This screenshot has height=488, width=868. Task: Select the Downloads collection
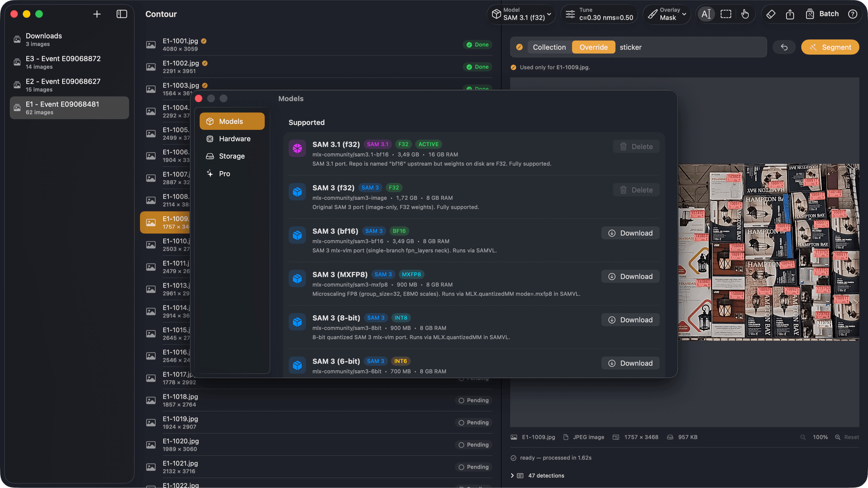point(69,39)
